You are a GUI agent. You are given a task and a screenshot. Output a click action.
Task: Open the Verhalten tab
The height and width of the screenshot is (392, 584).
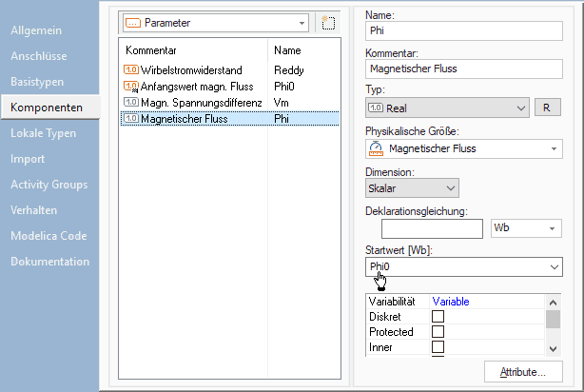(33, 210)
